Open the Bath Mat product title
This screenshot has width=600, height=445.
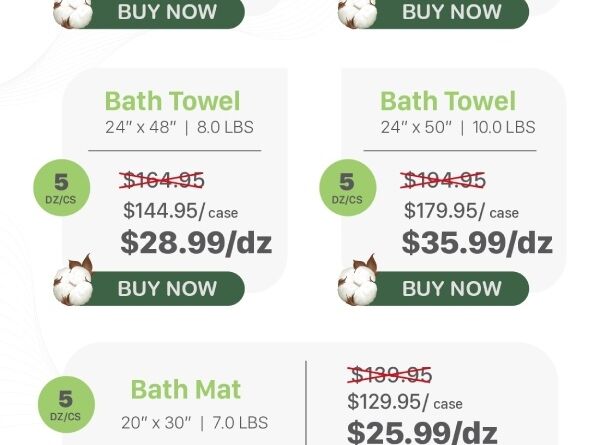pos(186,389)
